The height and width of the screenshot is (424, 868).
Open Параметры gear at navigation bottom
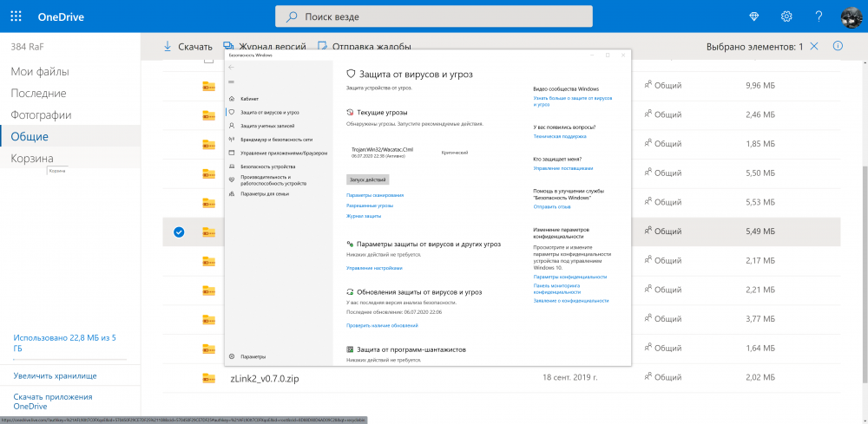[x=248, y=356]
